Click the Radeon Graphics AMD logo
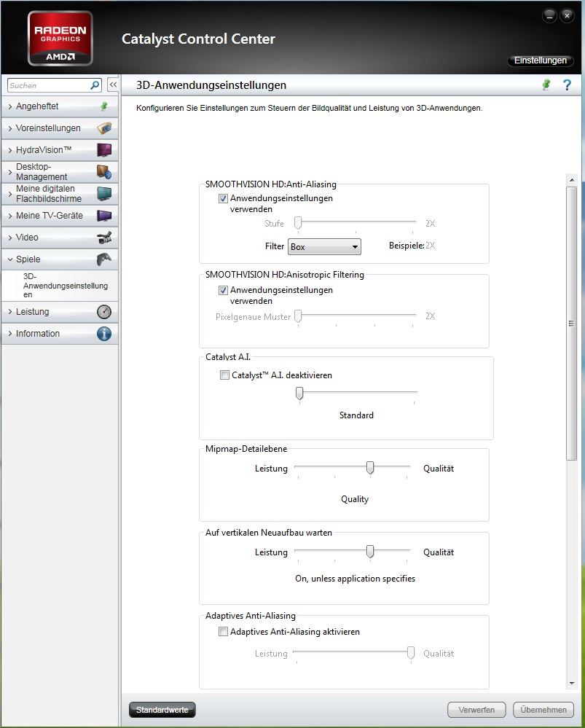Image resolution: width=585 pixels, height=728 pixels. (60, 39)
